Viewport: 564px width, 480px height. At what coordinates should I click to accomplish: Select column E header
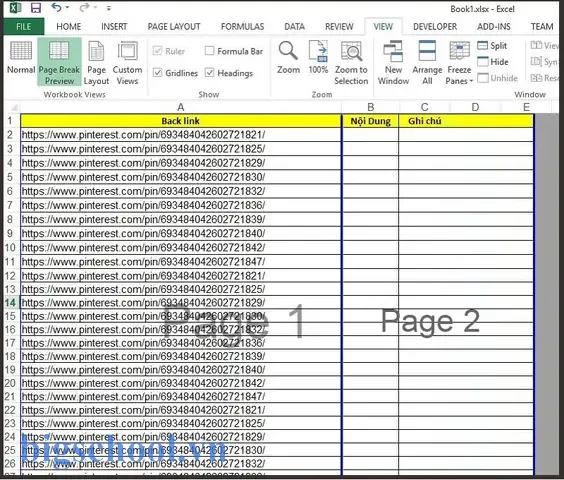pyautogui.click(x=526, y=107)
